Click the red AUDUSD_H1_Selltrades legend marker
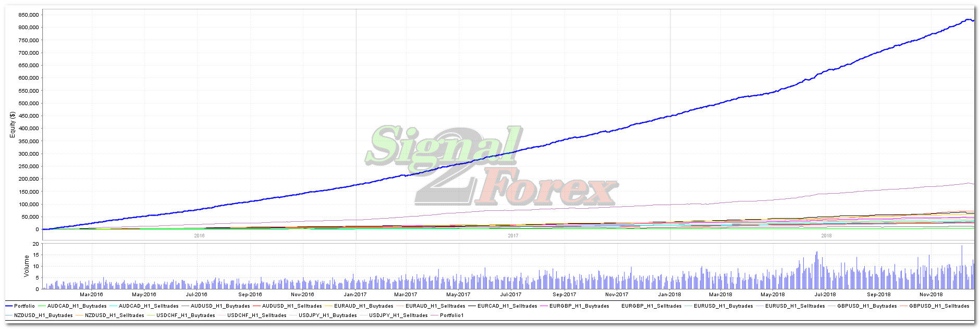Image resolution: width=980 pixels, height=329 pixels. pyautogui.click(x=256, y=306)
